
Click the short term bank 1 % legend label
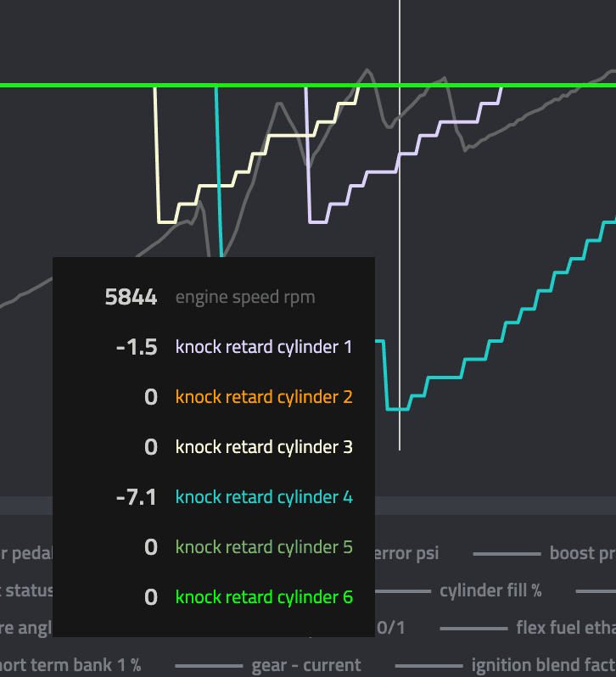pos(70,665)
